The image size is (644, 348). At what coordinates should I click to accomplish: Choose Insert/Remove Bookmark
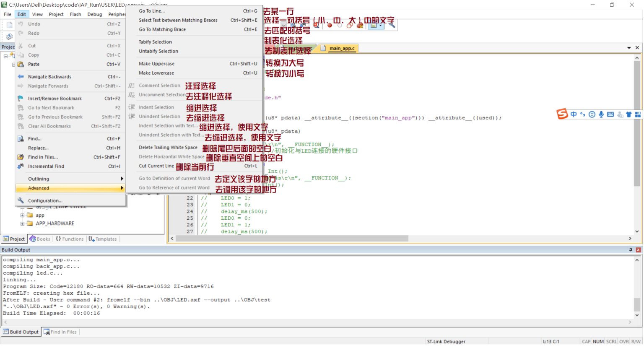70,99
